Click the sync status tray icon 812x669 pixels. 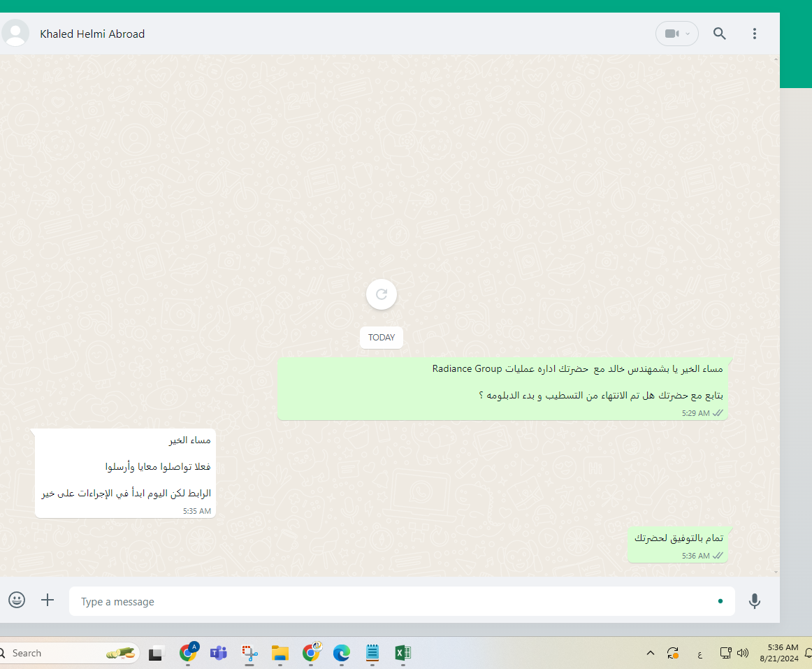673,653
